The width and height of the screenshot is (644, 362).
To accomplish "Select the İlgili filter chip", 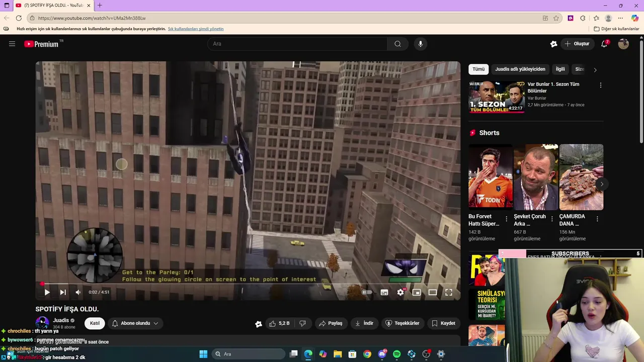I will pos(560,69).
